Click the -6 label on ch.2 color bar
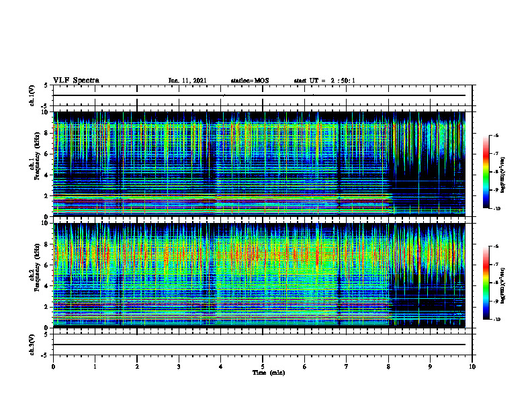The width and height of the screenshot is (532, 411). [496, 247]
